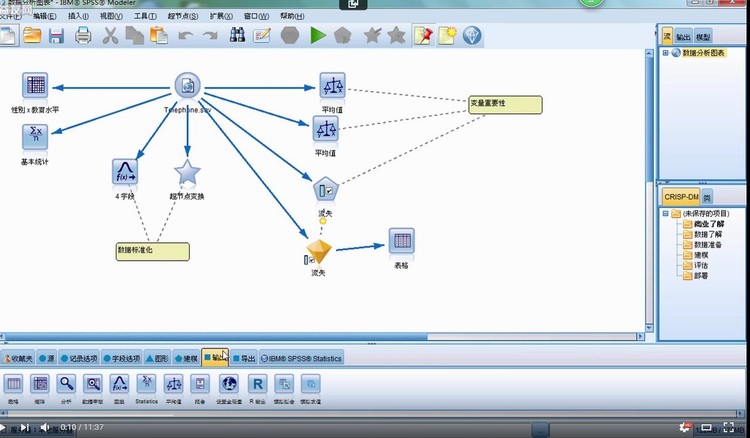Select the 基本统计 statistics node
Screen dimensions: 750x438
(35, 137)
